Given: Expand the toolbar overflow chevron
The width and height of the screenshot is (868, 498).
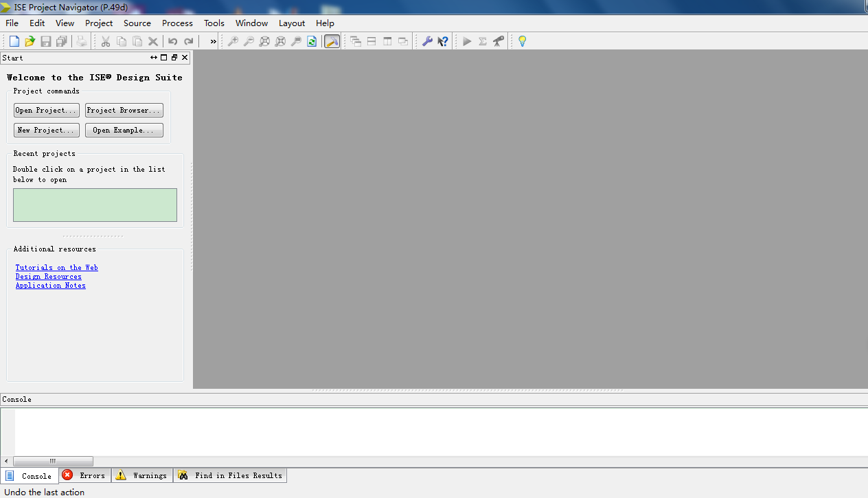Looking at the screenshot, I should (213, 41).
